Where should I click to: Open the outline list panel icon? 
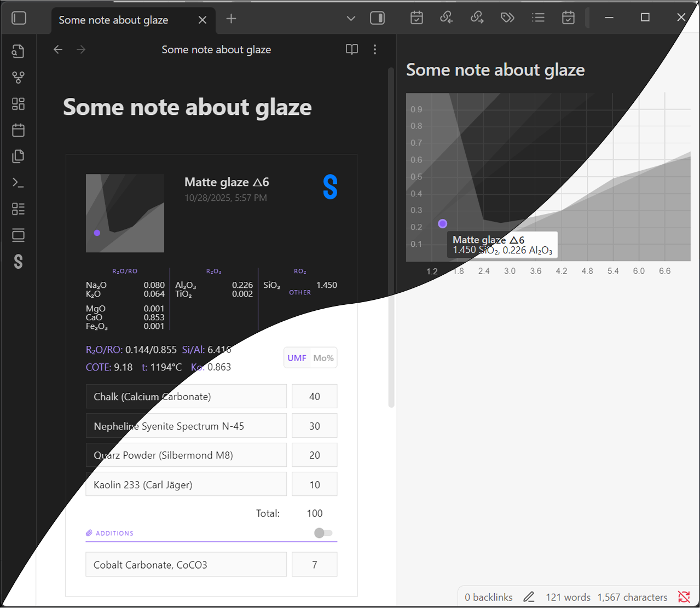[x=538, y=18]
